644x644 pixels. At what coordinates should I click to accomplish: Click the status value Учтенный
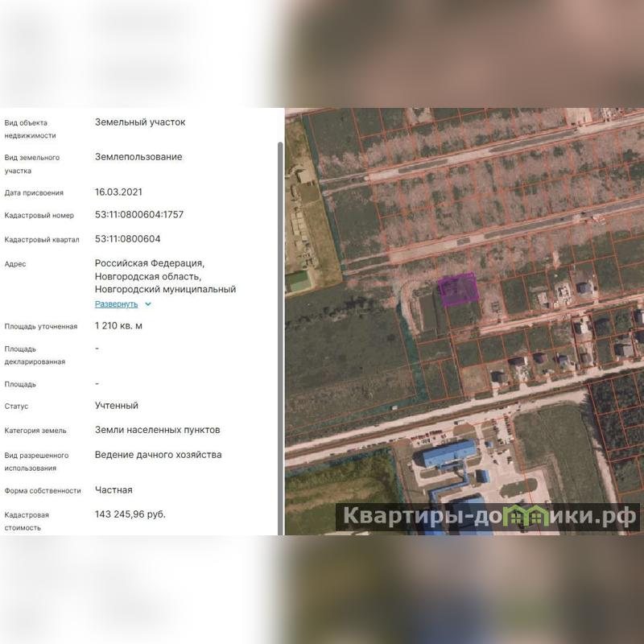tap(116, 406)
